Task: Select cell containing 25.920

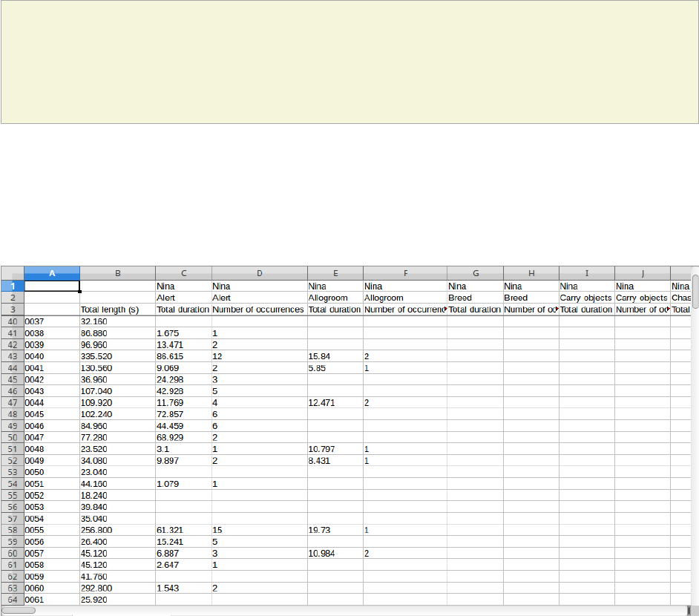Action: 118,600
